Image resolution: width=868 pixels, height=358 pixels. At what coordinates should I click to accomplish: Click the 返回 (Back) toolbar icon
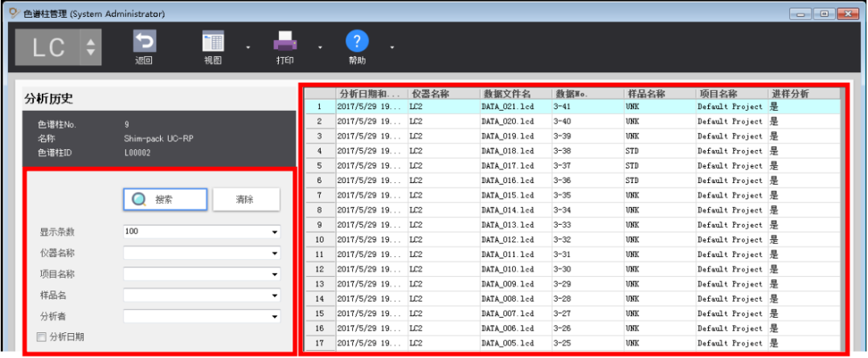144,42
